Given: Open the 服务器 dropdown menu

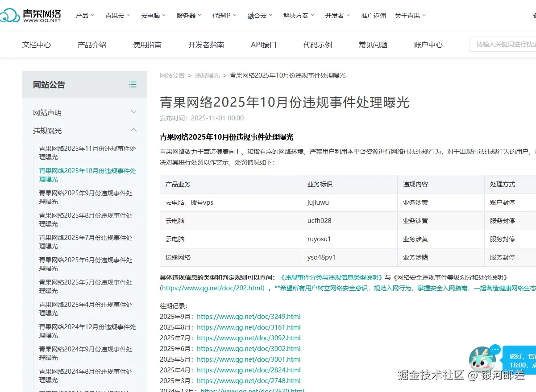Looking at the screenshot, I should [x=189, y=16].
